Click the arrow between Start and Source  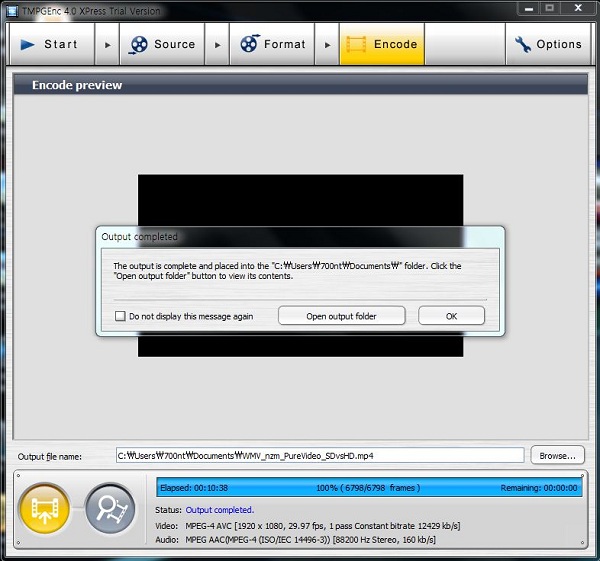coord(107,44)
